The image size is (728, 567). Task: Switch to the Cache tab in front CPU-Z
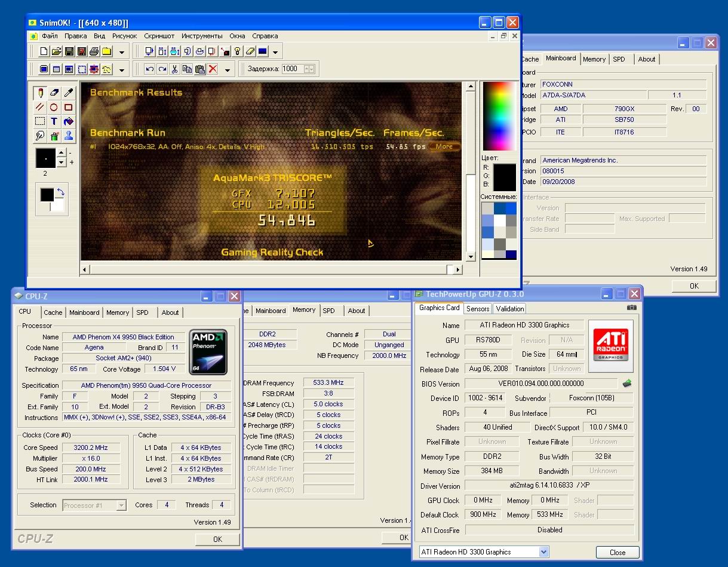(x=53, y=312)
